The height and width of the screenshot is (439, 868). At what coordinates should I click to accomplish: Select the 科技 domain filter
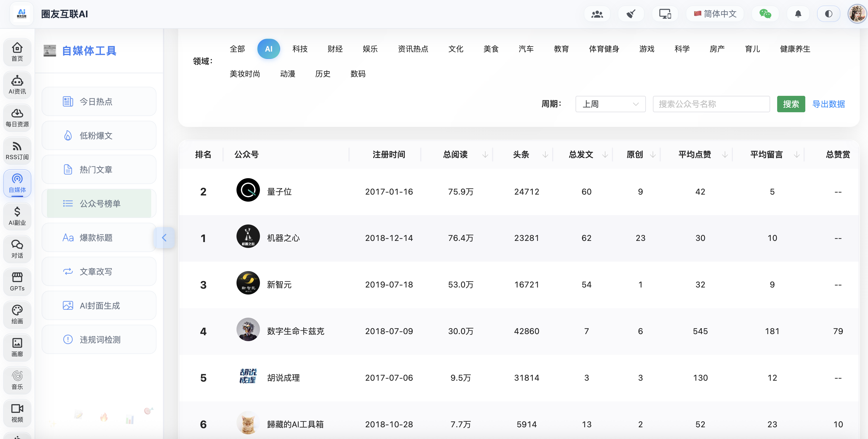pos(300,49)
